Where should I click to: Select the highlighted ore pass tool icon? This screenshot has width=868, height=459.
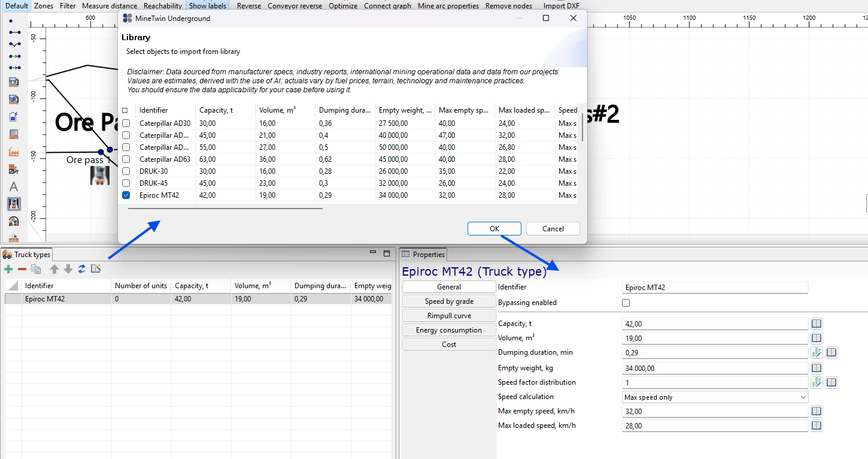click(x=14, y=204)
